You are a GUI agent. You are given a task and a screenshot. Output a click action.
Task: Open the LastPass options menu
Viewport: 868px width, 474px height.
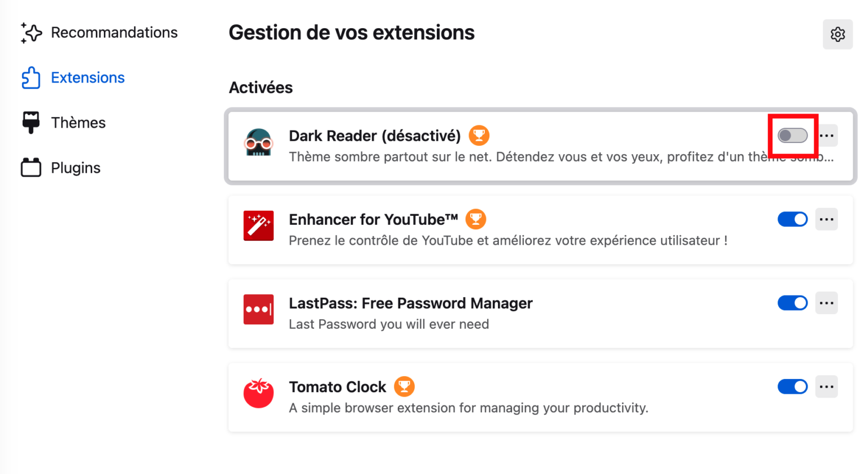point(826,303)
